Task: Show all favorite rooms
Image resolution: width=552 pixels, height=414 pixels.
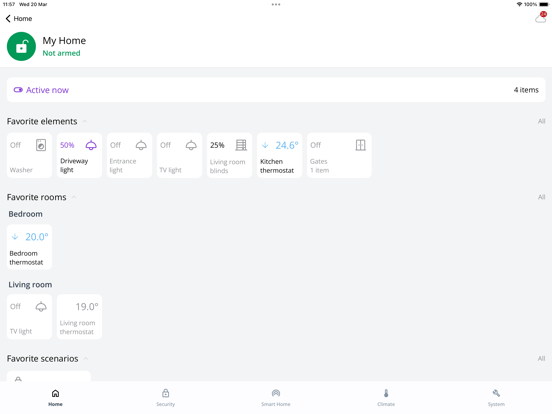Action: (541, 197)
